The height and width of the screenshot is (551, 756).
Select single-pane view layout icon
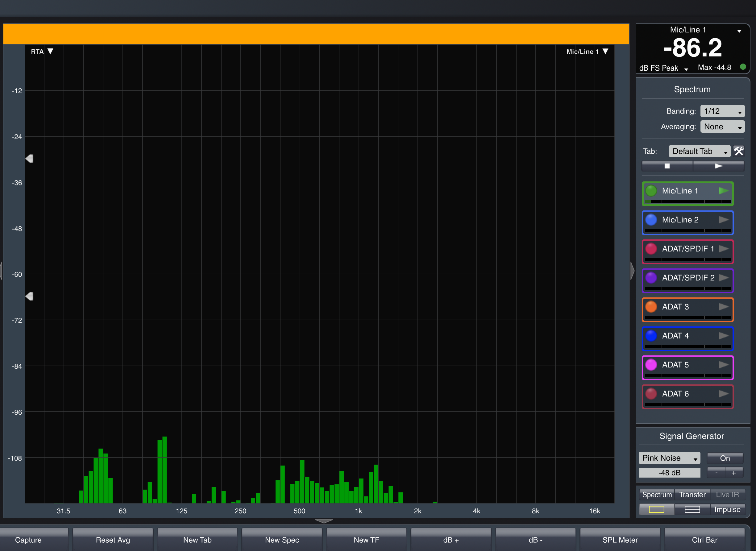656,509
